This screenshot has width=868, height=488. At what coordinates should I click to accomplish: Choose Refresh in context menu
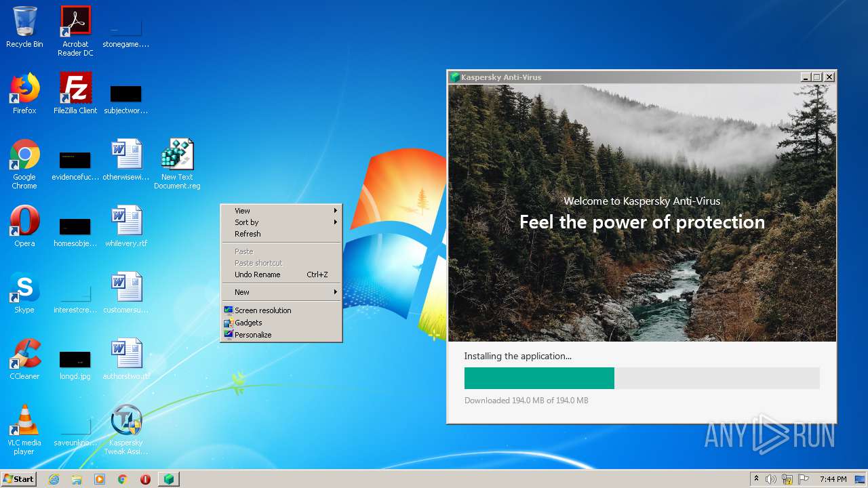(x=281, y=234)
